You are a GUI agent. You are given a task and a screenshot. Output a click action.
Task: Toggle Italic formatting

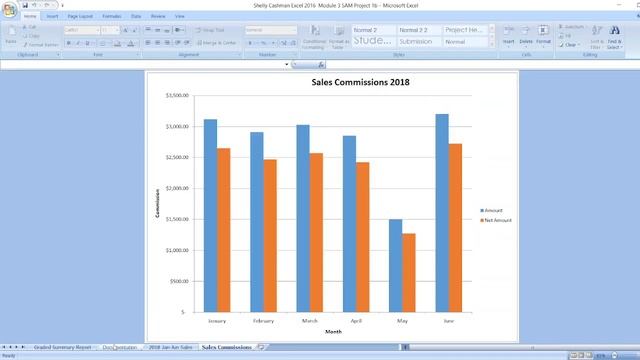(78, 43)
